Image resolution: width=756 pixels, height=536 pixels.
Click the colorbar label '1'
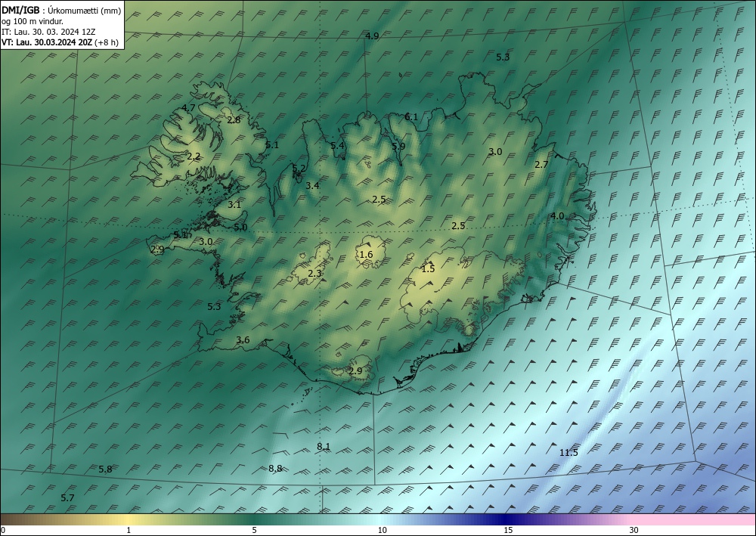(x=129, y=530)
